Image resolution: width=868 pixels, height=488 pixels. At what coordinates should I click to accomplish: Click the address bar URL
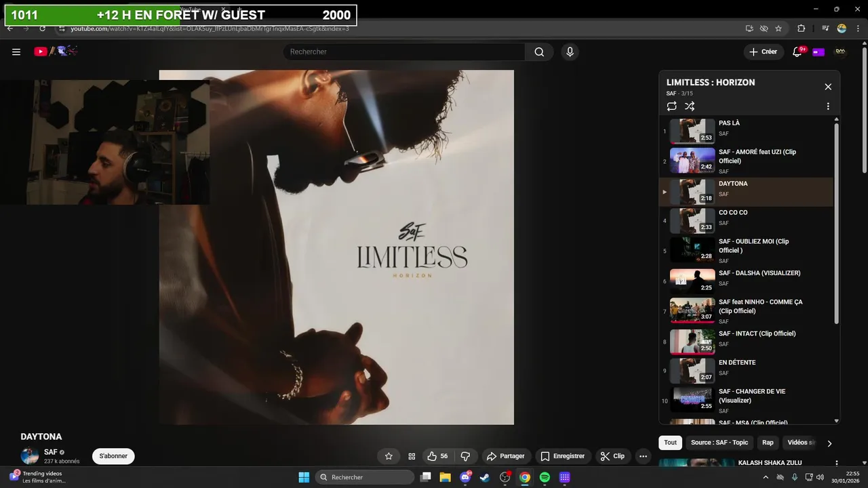tap(210, 28)
